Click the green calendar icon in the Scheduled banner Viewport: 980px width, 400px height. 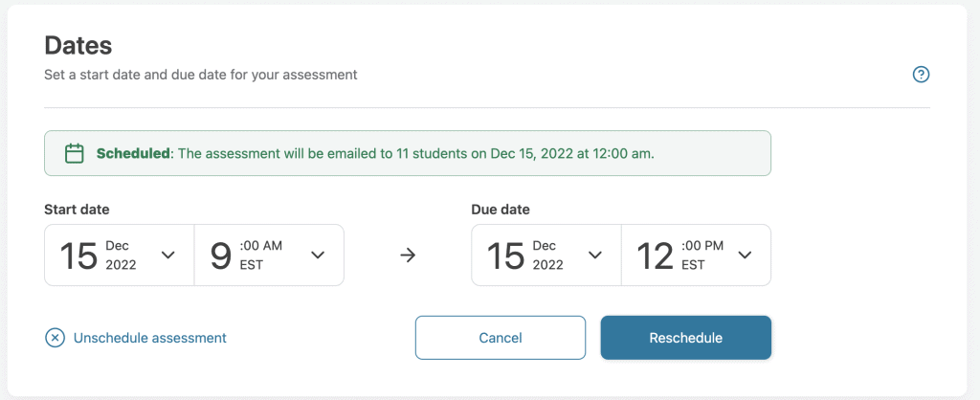[74, 153]
